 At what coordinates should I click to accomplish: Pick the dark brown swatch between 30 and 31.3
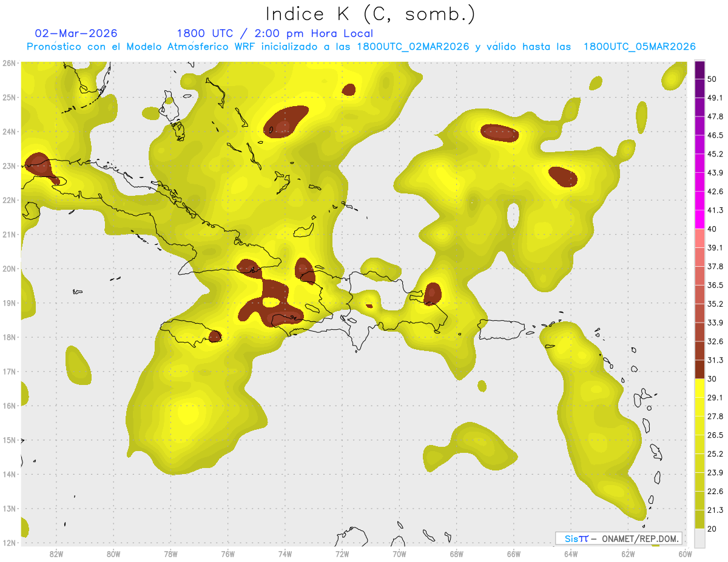click(699, 369)
